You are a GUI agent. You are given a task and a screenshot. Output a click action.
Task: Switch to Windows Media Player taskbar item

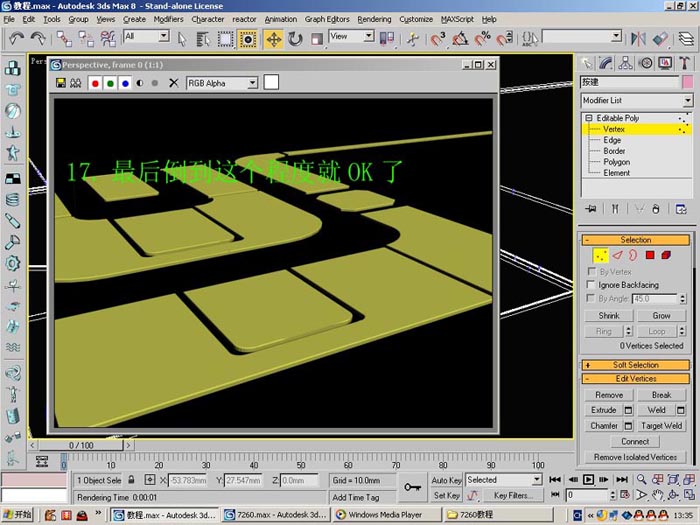pos(386,515)
